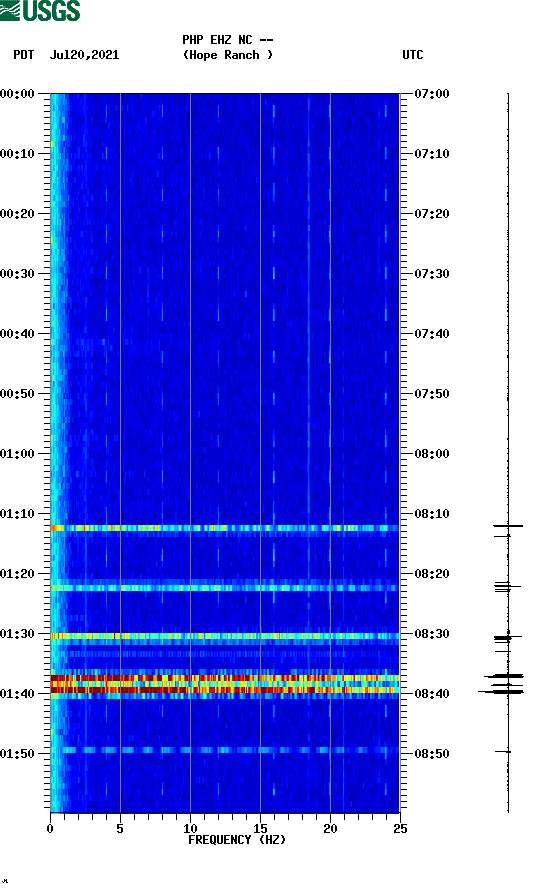Click the '07:30' UTC time label

(x=431, y=274)
